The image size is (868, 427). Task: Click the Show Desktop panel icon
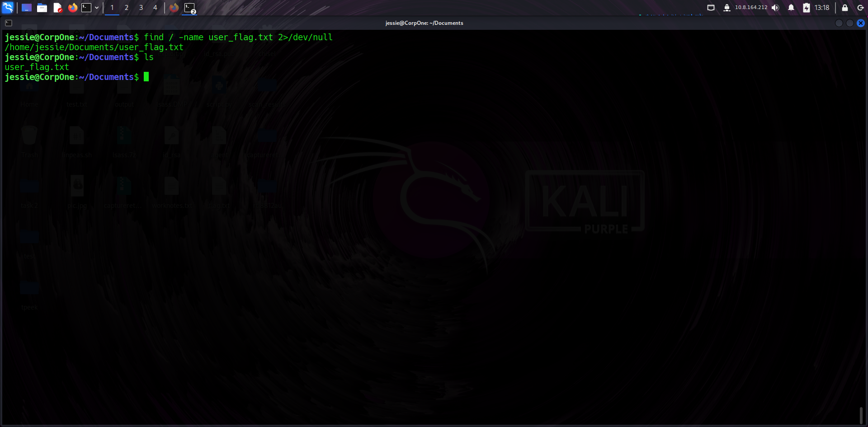pos(27,8)
